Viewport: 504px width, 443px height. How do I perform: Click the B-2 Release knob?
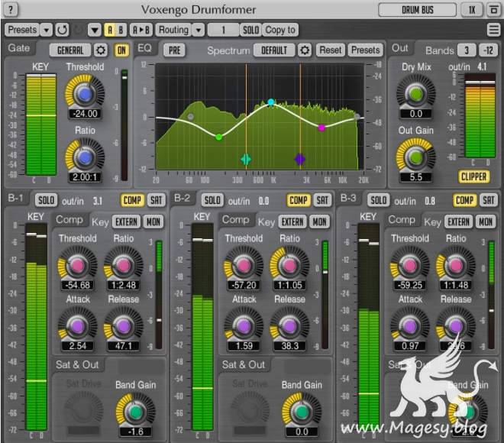289,326
